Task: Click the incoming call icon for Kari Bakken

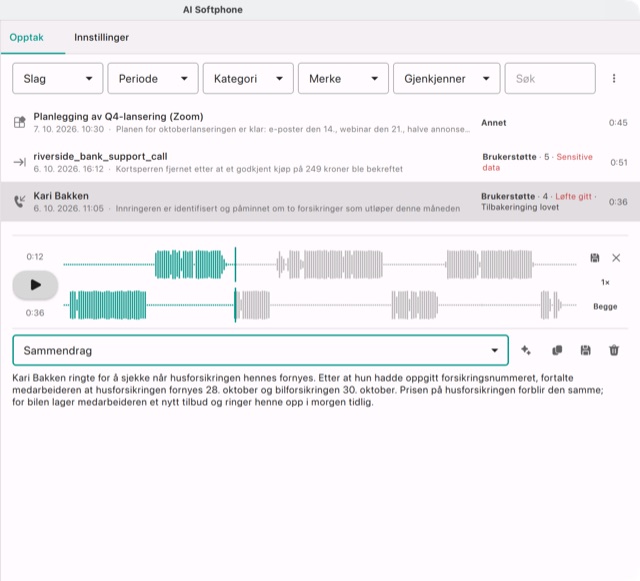Action: coord(20,201)
